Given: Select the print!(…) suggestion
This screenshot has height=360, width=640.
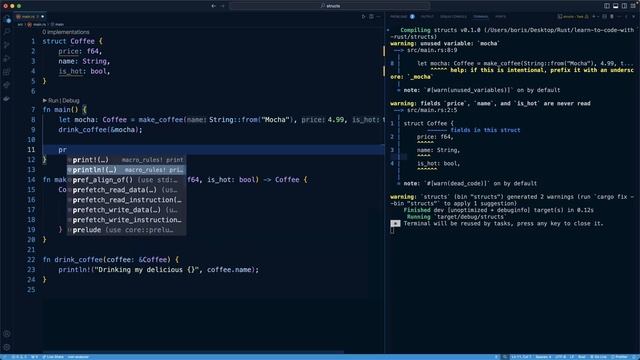Looking at the screenshot, I should pos(127,160).
